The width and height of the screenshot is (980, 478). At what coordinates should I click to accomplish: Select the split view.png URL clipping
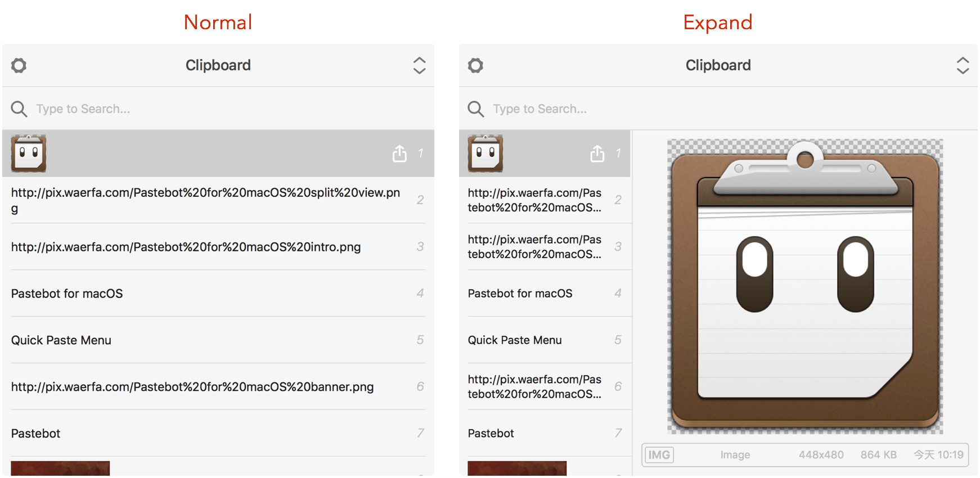tap(218, 200)
